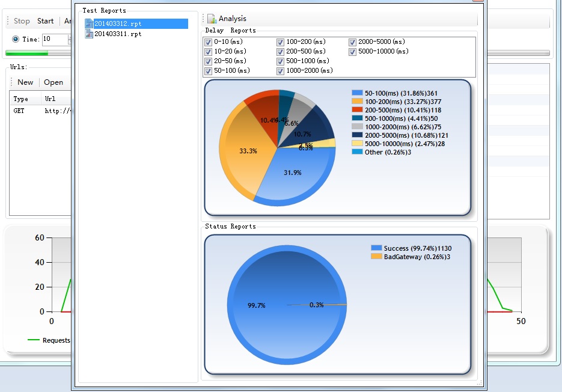
Task: Click the Other legend swatch
Action: point(358,152)
